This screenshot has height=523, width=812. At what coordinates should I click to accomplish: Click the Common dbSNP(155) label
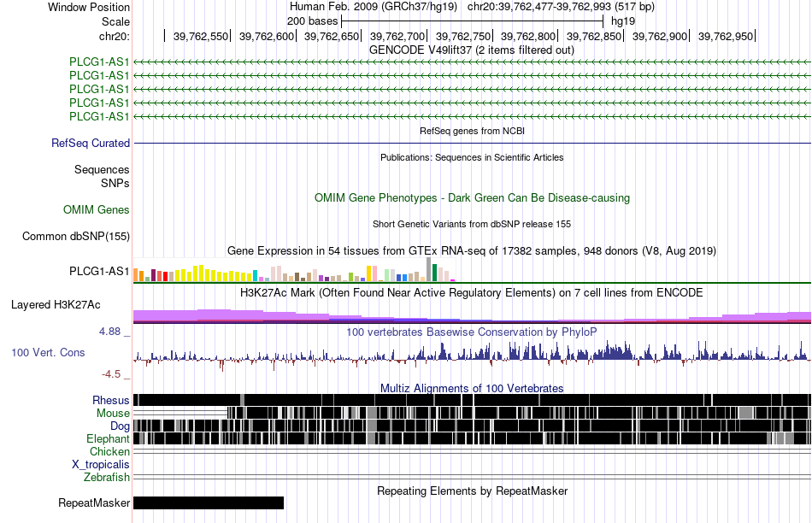[75, 236]
